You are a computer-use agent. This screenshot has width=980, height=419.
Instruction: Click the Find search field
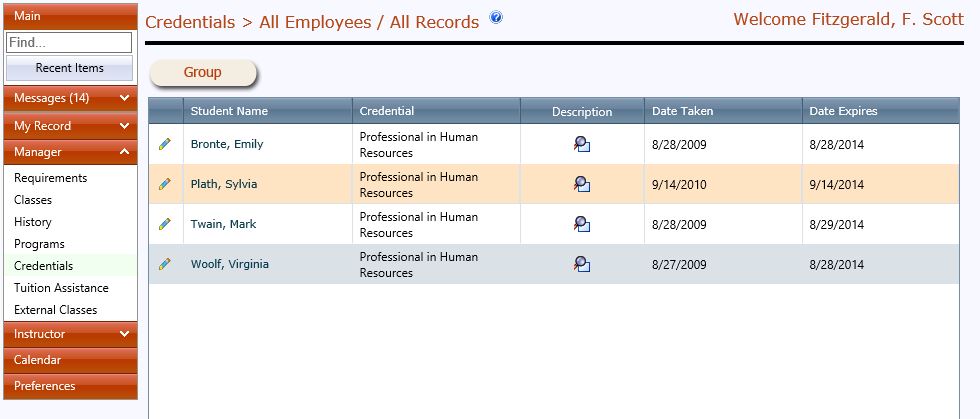[69, 43]
